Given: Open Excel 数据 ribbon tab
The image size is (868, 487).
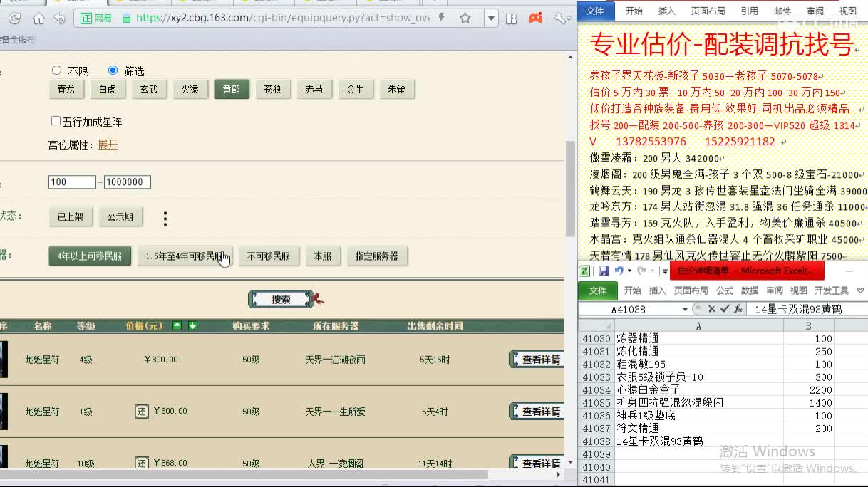Looking at the screenshot, I should point(750,290).
